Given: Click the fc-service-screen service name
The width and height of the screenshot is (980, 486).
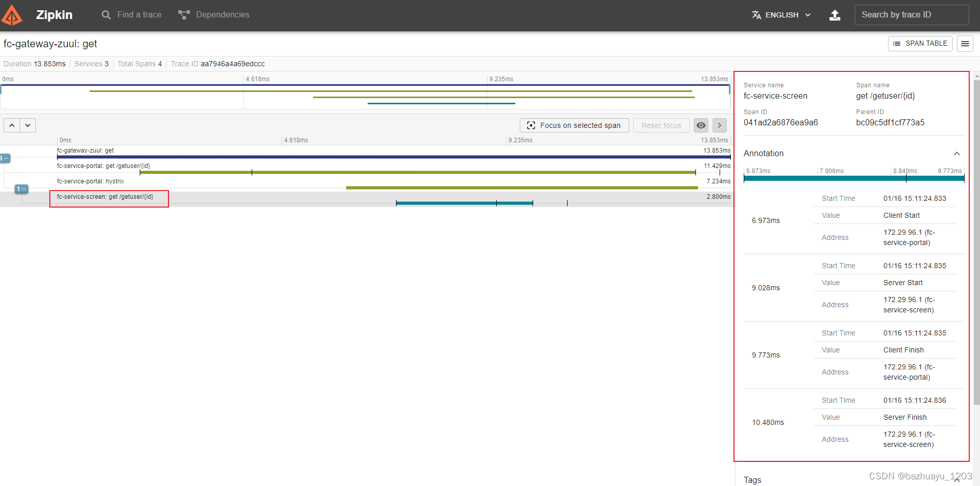Looking at the screenshot, I should pyautogui.click(x=776, y=96).
